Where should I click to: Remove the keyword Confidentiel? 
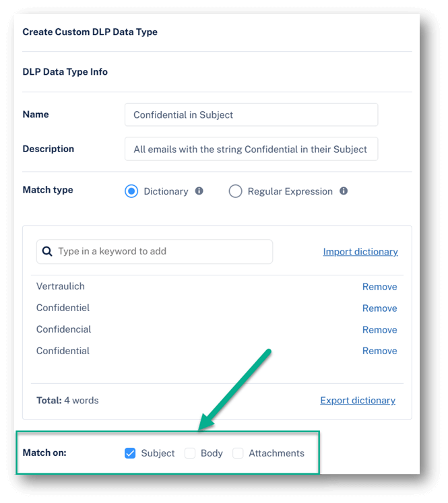tap(380, 308)
